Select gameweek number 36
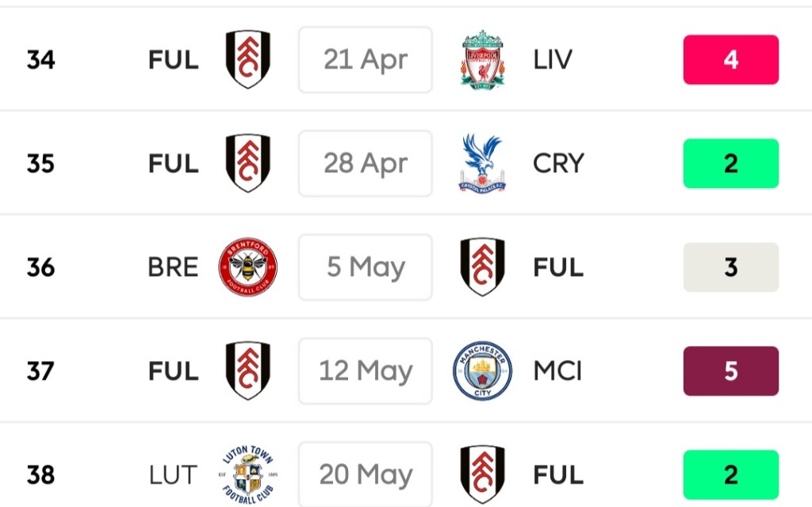 tap(40, 267)
